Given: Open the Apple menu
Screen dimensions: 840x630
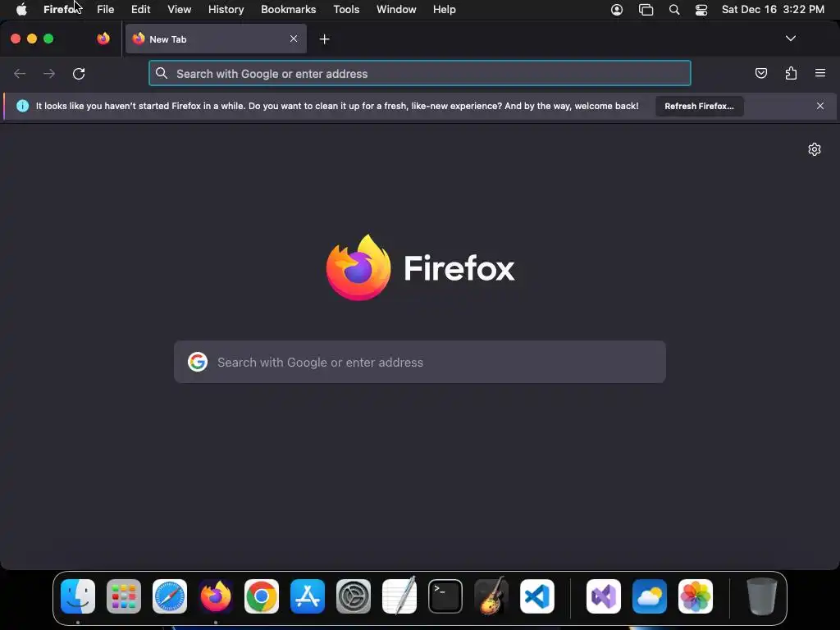Looking at the screenshot, I should coord(21,10).
